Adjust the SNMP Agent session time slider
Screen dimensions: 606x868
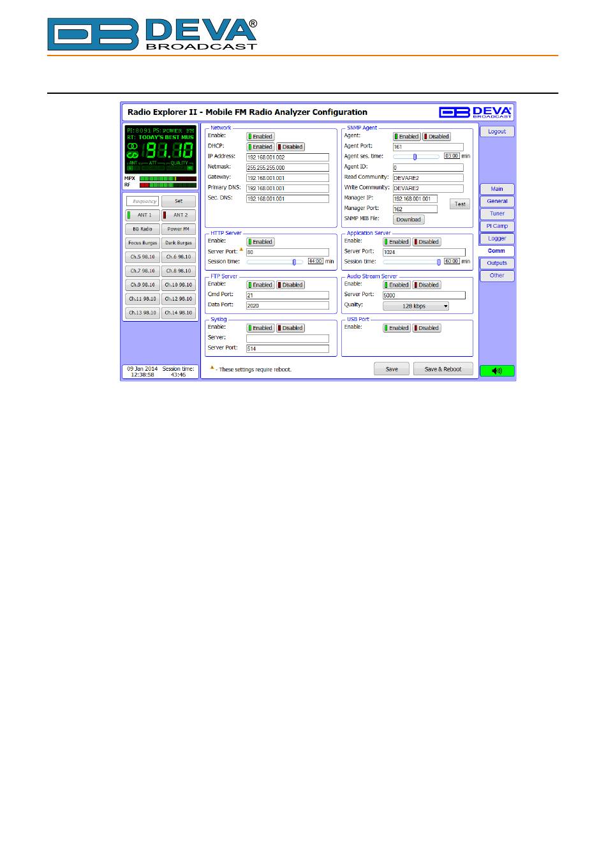point(415,156)
